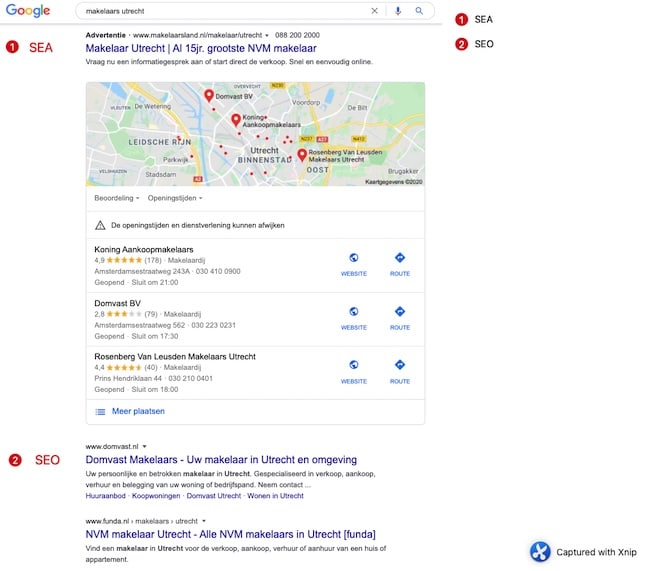Click the www.makelaarsland.nl ad URL
Screen dimensions: 650x571
[x=197, y=35]
